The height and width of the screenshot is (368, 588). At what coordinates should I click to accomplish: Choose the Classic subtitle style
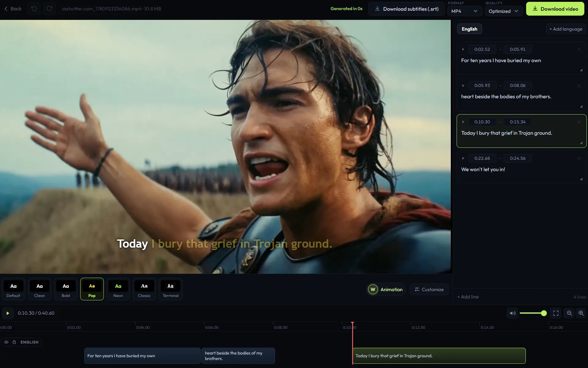(144, 289)
